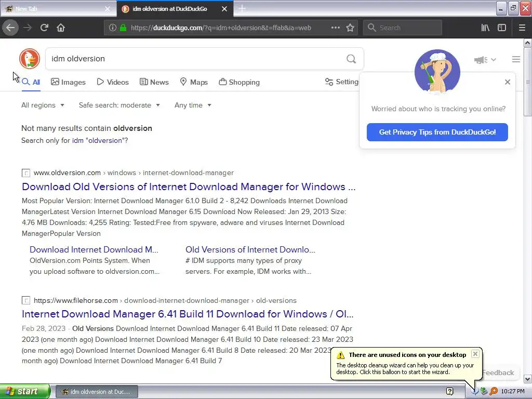The image size is (532, 399).
Task: Click the 10:27 PM taskbar clock
Action: (x=513, y=392)
